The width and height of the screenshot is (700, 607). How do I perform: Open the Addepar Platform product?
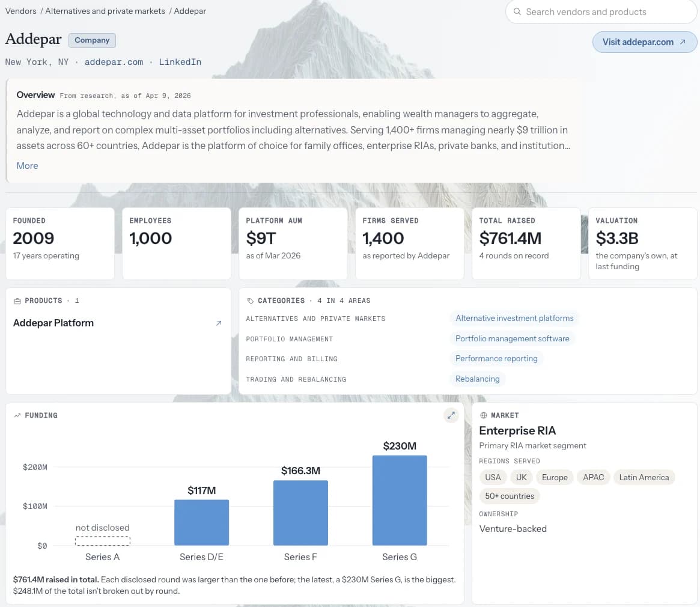[x=53, y=323]
